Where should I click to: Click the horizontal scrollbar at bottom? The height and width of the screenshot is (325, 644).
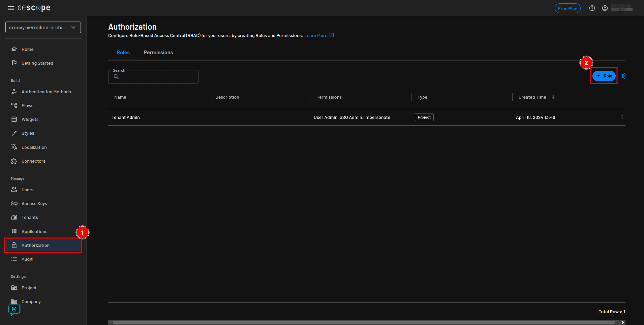[x=364, y=322]
